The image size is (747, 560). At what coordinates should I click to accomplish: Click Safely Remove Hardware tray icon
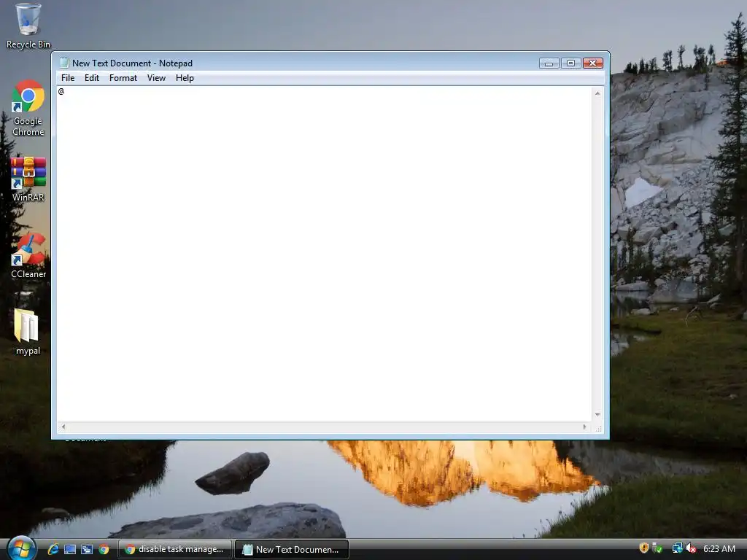[657, 548]
